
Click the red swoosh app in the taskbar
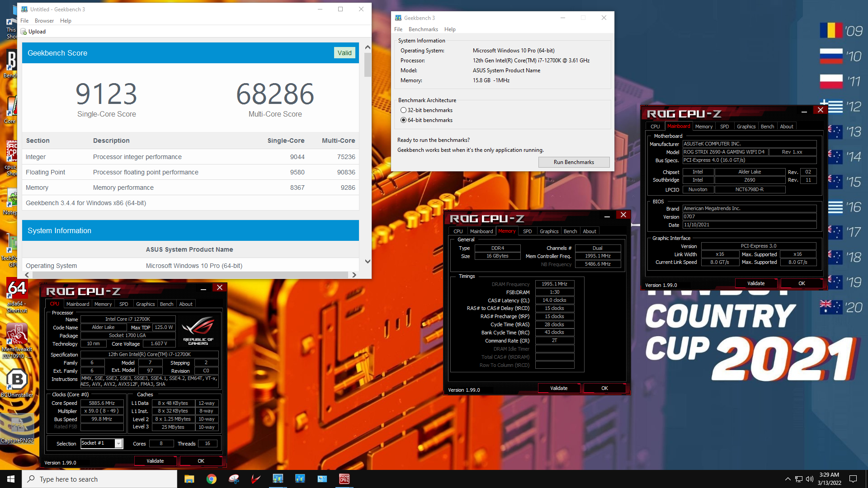[255, 479]
